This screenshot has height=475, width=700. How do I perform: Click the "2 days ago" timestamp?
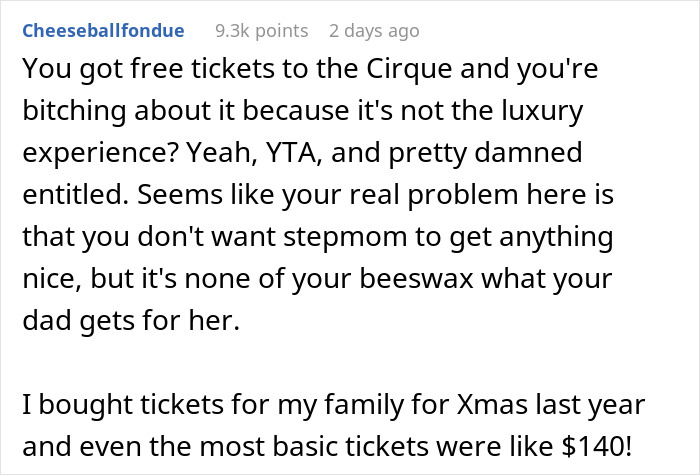click(374, 31)
